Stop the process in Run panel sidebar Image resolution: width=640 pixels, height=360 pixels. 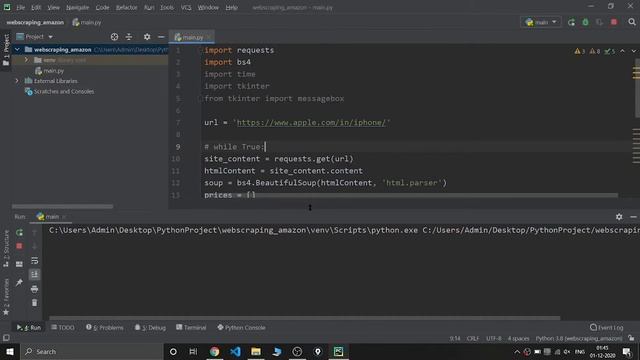pyautogui.click(x=19, y=246)
